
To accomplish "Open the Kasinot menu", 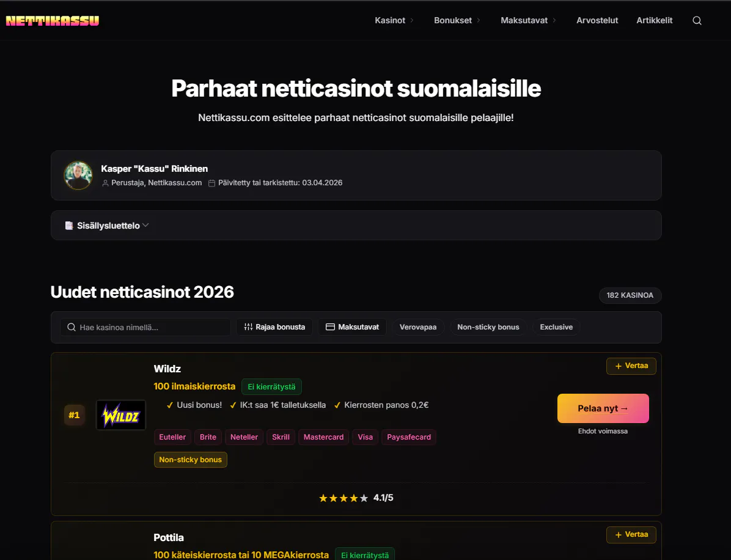I will tap(394, 21).
